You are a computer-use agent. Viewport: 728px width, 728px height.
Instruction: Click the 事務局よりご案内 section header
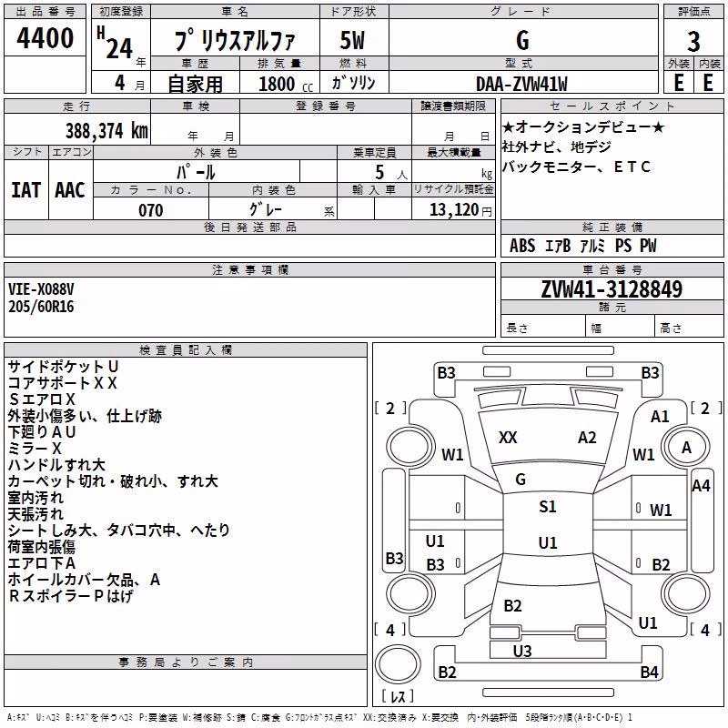pyautogui.click(x=186, y=662)
